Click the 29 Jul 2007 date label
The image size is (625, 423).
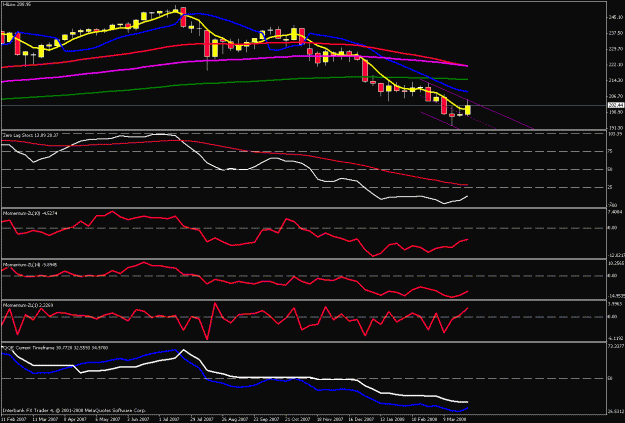click(203, 420)
